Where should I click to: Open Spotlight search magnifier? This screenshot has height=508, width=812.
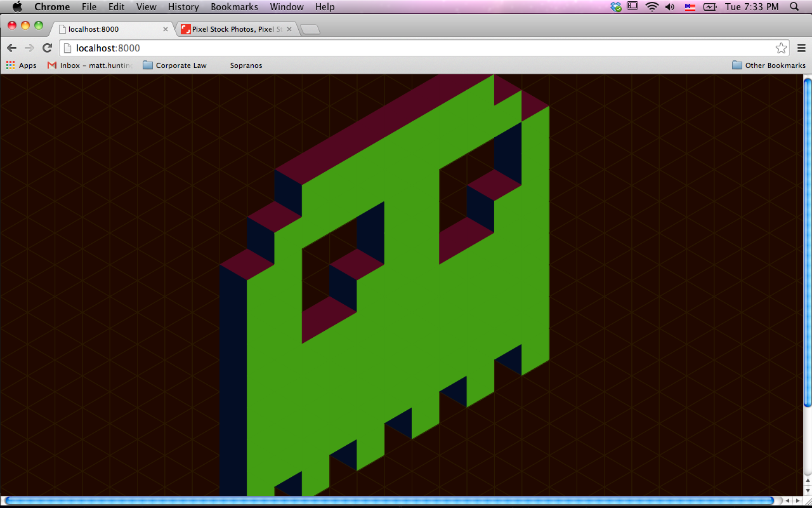pos(794,7)
